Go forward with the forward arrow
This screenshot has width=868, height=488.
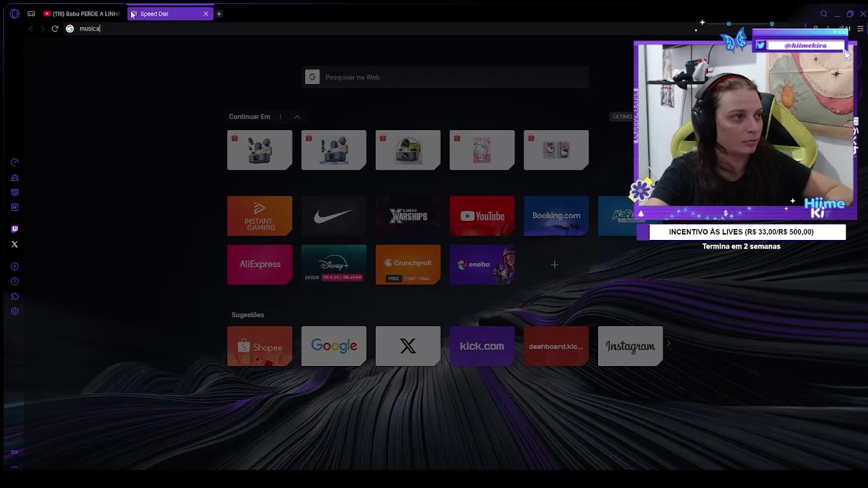pos(42,28)
